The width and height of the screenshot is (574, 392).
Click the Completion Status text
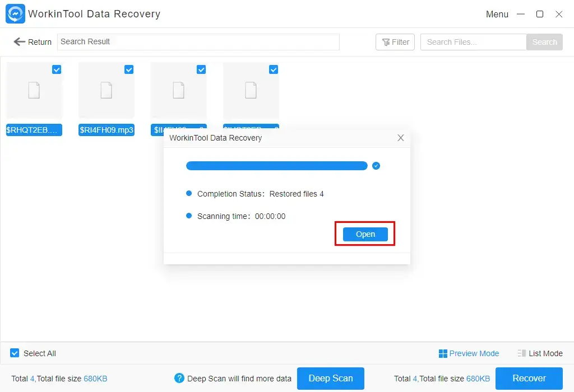[x=260, y=194]
